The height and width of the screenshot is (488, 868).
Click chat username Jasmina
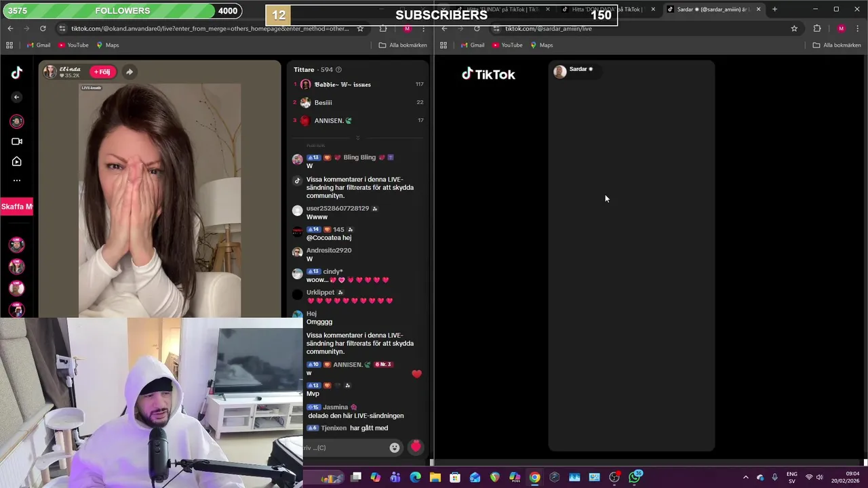tap(336, 407)
